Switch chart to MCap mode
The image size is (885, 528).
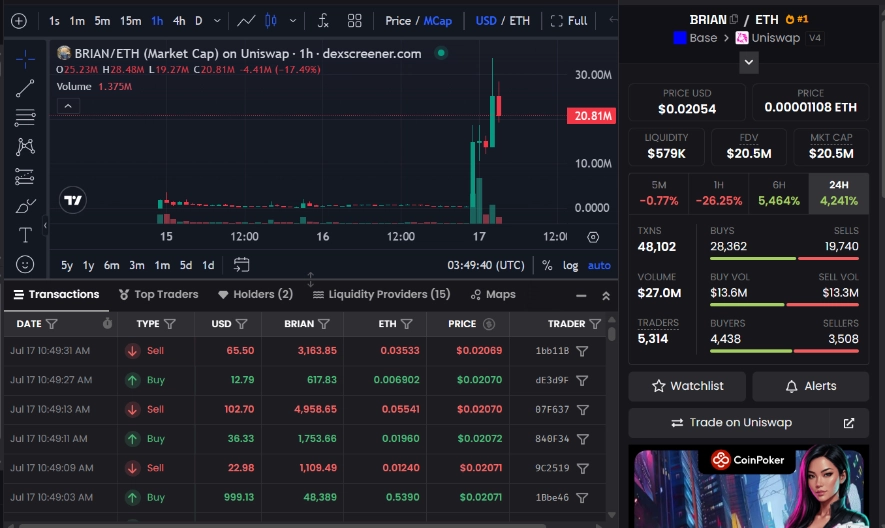point(438,21)
